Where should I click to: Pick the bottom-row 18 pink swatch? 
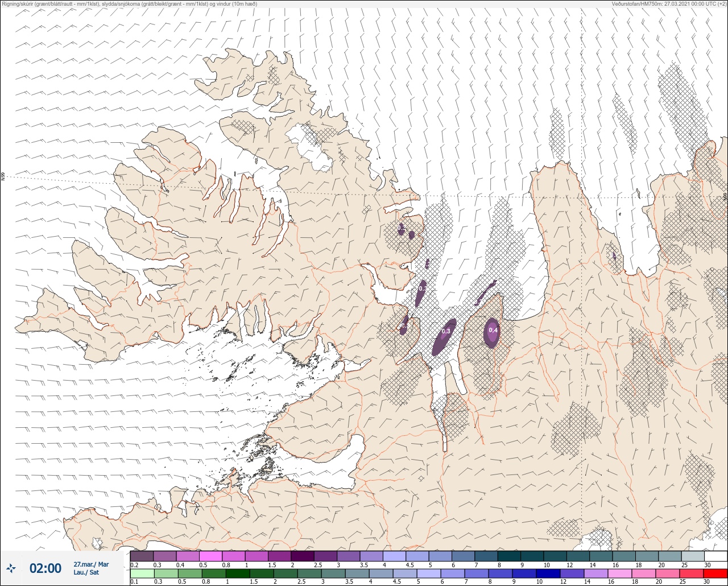tap(644, 573)
